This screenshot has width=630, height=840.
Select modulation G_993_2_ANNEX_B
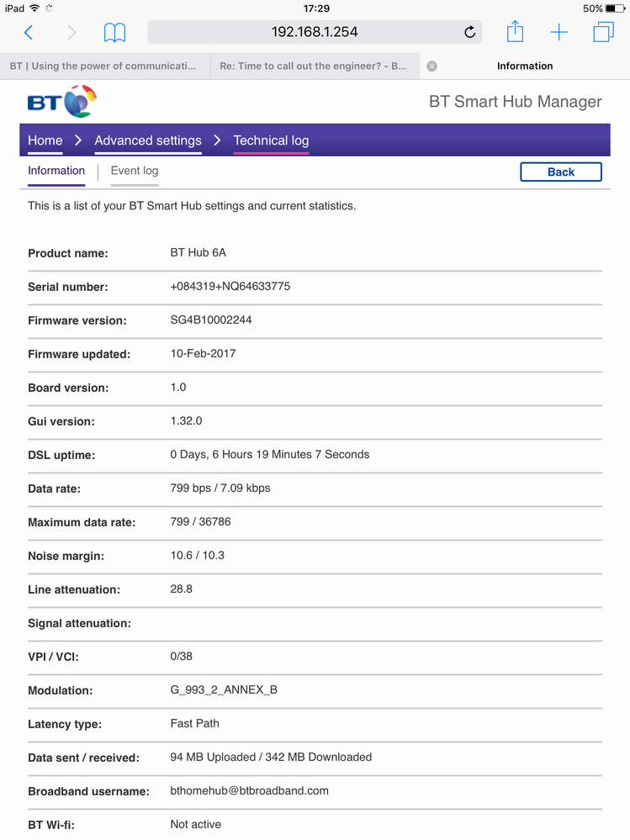[224, 690]
